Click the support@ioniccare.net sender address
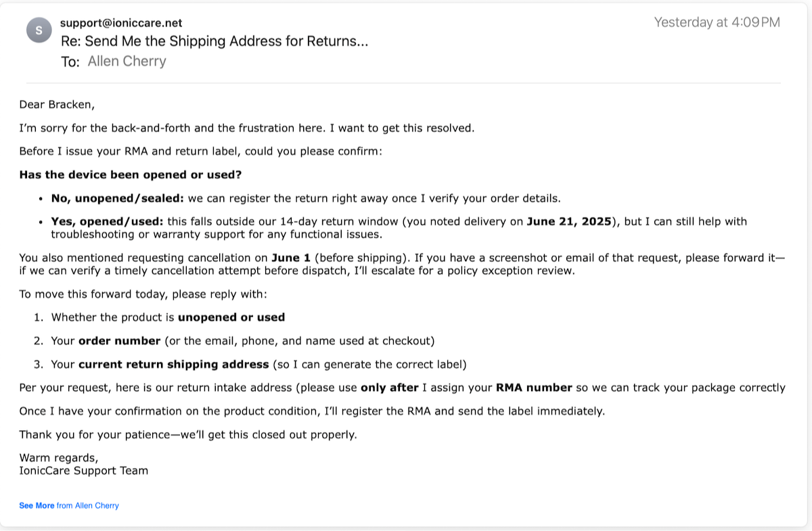This screenshot has width=812, height=531. point(121,23)
